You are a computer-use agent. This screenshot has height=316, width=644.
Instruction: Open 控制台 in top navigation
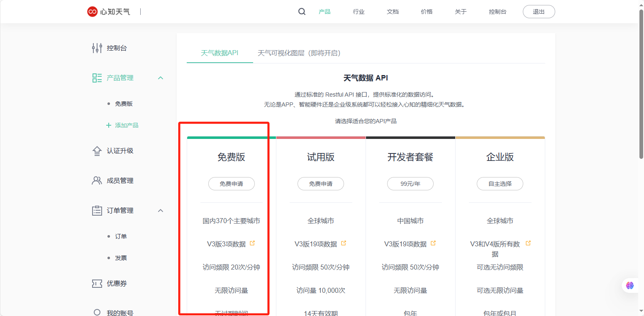tap(498, 12)
